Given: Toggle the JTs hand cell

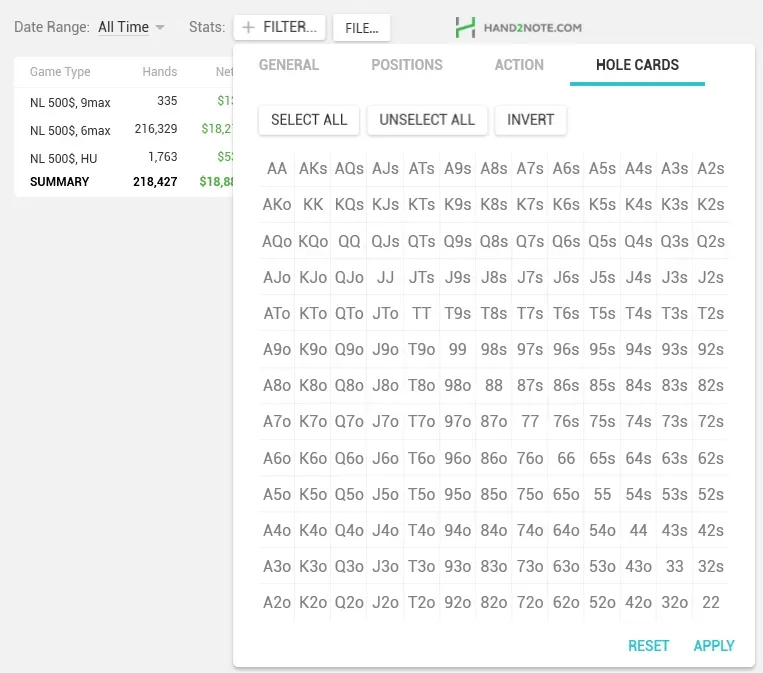Looking at the screenshot, I should [422, 278].
